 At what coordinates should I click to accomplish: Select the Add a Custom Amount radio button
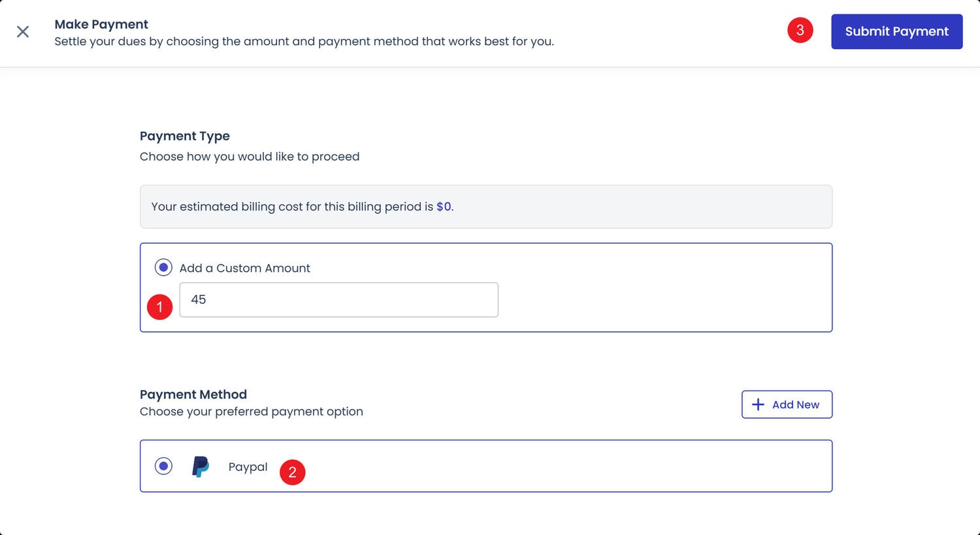click(163, 267)
